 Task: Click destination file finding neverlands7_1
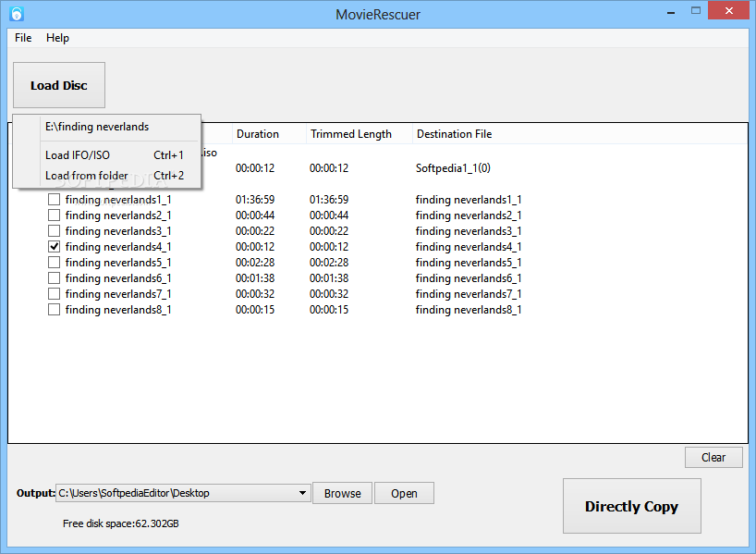[469, 294]
